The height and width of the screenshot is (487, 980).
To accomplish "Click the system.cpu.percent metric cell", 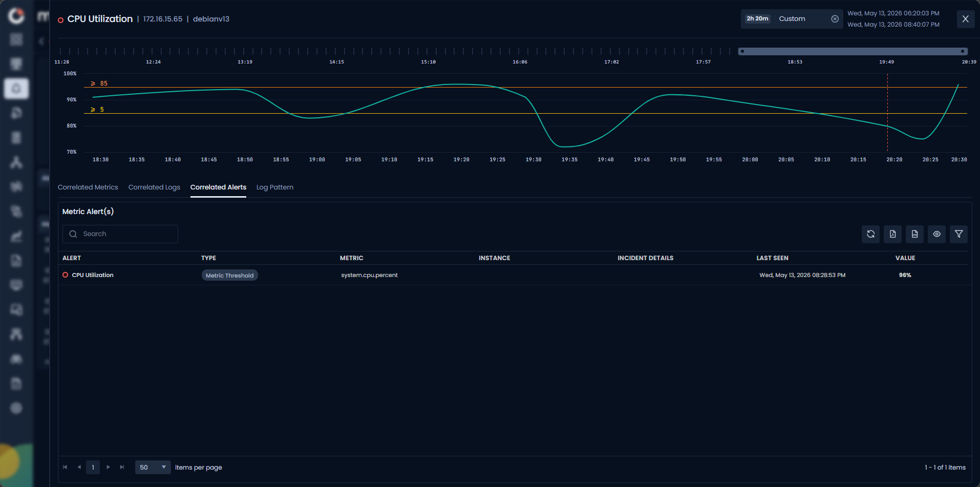I will pyautogui.click(x=369, y=275).
